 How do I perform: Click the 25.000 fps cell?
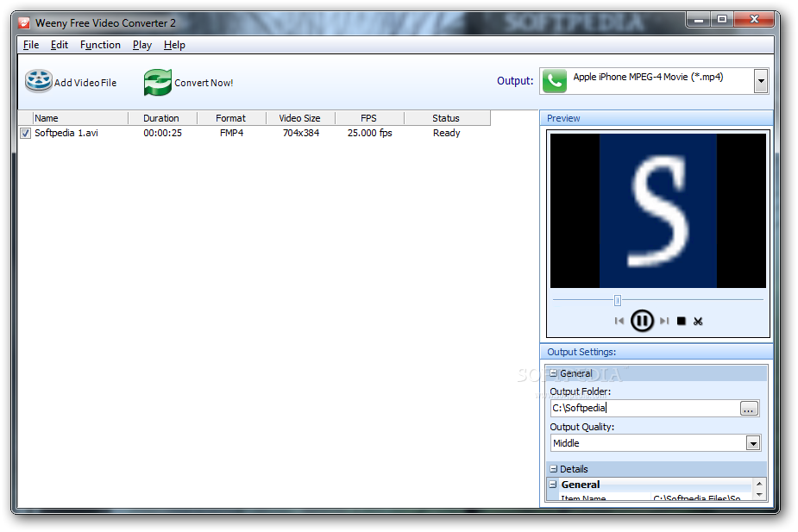click(x=369, y=133)
